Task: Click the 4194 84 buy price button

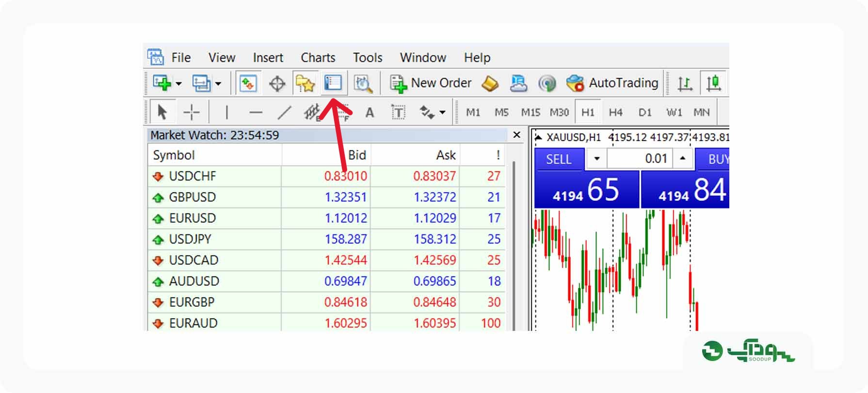Action: (685, 190)
